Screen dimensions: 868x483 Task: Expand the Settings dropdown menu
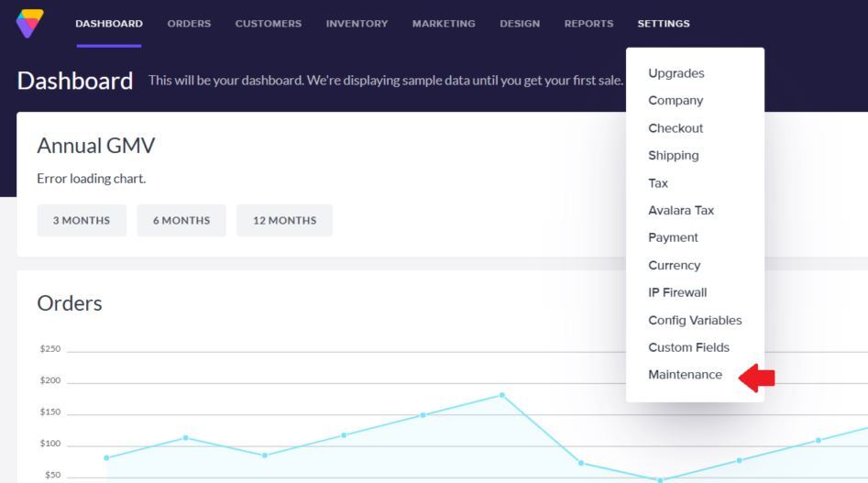pos(664,24)
